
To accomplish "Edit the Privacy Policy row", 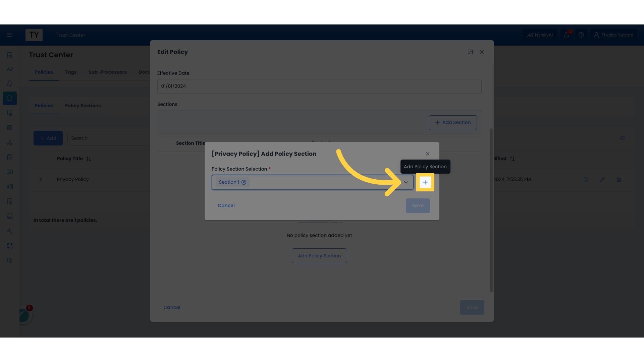I will click(602, 179).
